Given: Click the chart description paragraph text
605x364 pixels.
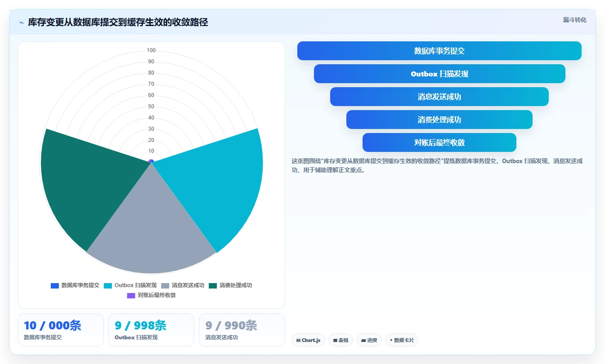Looking at the screenshot, I should 437,165.
